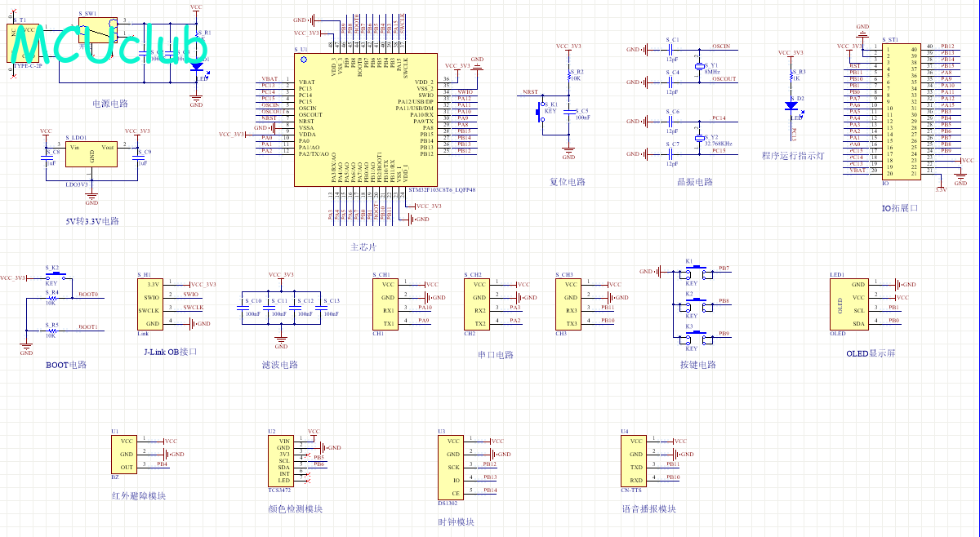Image resolution: width=980 pixels, height=537 pixels.
Task: Click the 红外避障模块 section title
Action: pyautogui.click(x=139, y=495)
